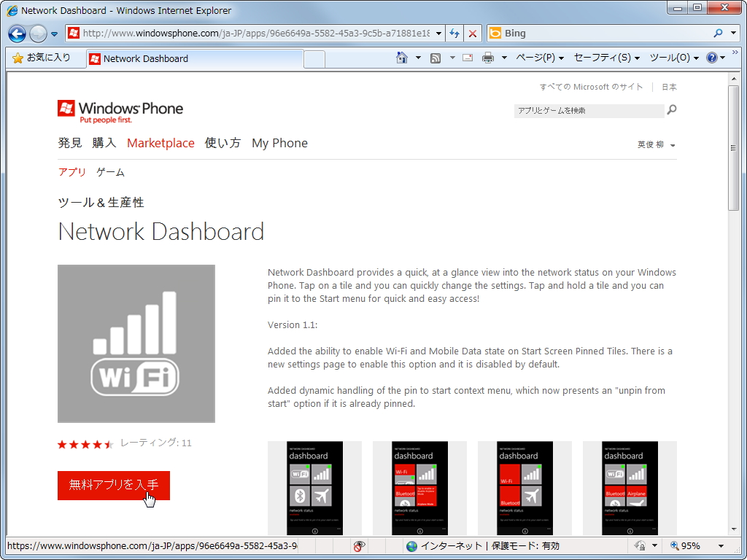The height and width of the screenshot is (560, 747).
Task: Select the アプリ sub-tab
Action: coord(72,172)
